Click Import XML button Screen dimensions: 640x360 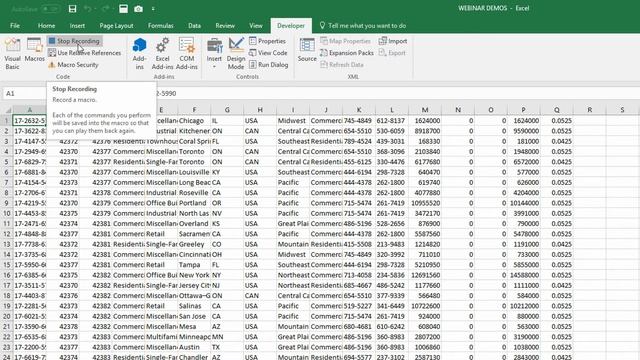click(x=393, y=41)
